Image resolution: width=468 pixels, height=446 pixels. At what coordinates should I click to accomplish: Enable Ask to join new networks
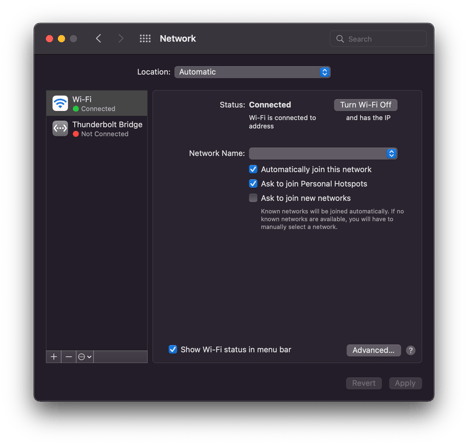pos(253,198)
